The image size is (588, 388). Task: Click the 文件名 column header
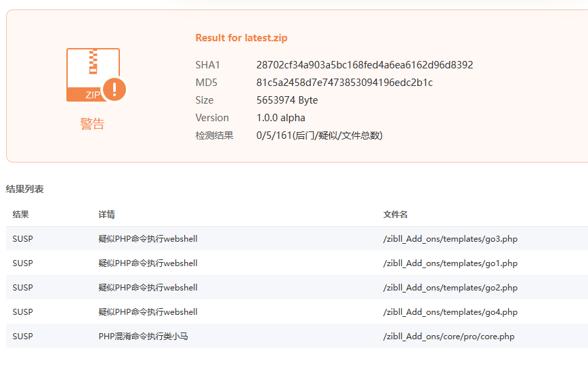point(396,215)
